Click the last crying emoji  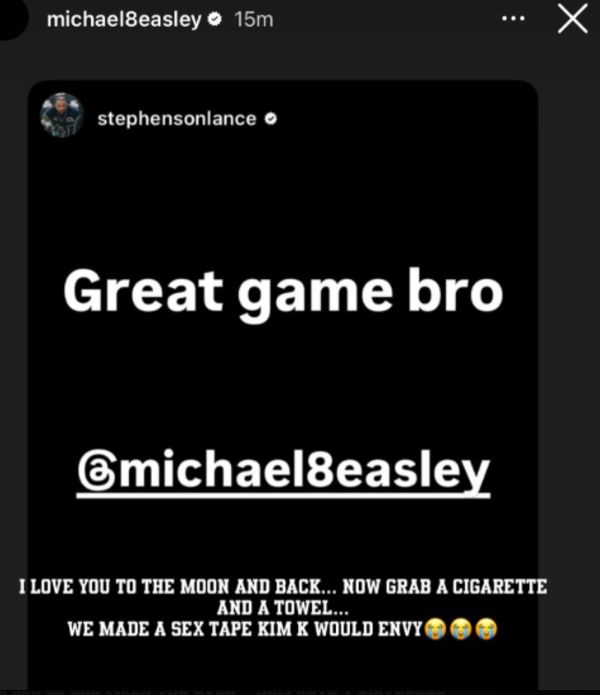pos(487,629)
